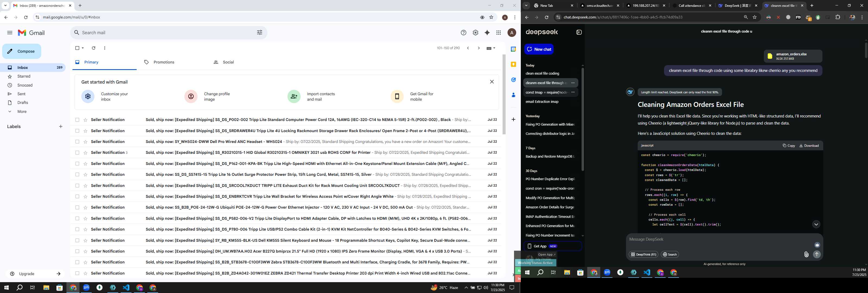Open the Drafts folder

pos(23,103)
